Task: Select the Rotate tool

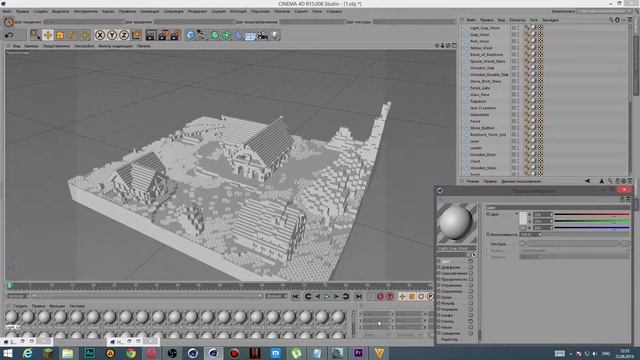Action: point(72,36)
